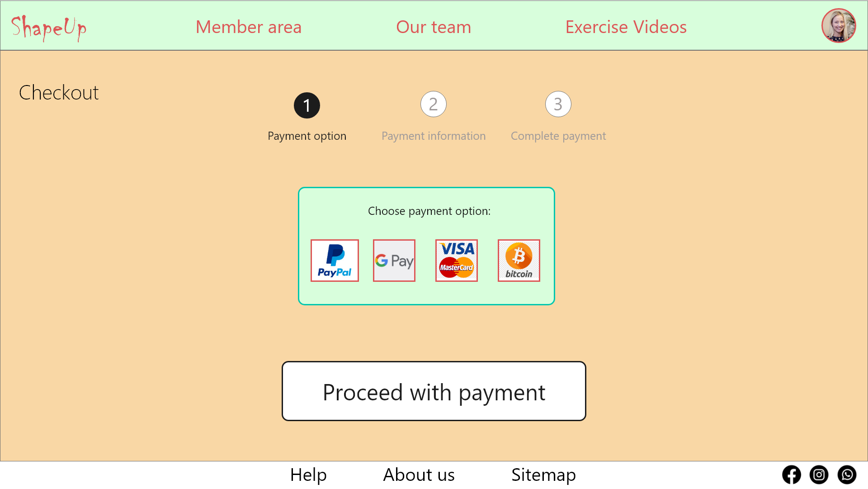The height and width of the screenshot is (489, 868).
Task: Navigate to Exercise Videos
Action: 626,27
